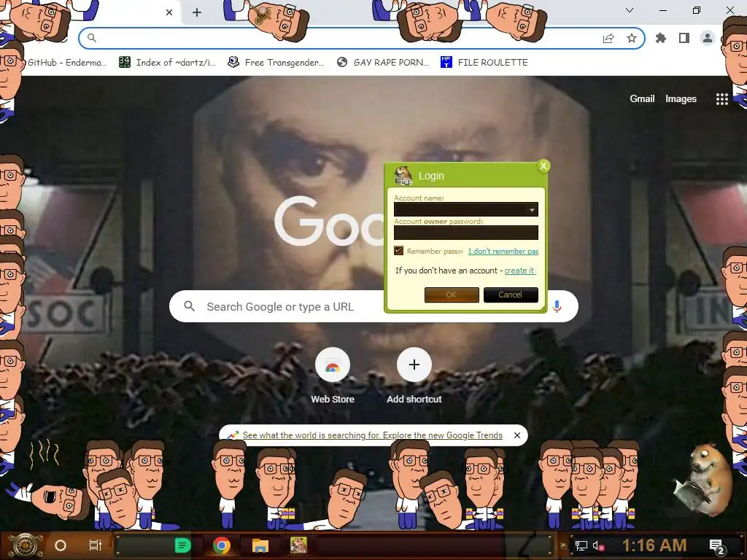747x560 pixels.
Task: Open the Images link
Action: point(681,98)
